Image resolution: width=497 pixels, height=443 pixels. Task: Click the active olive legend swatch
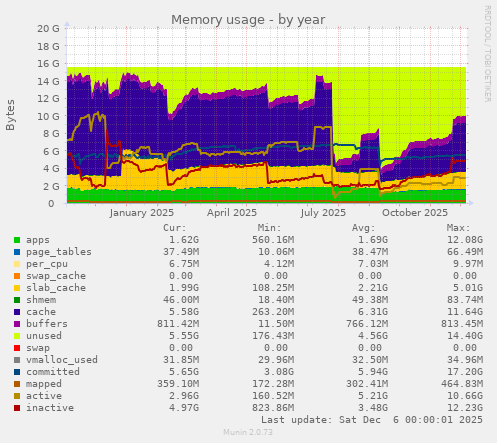[17, 396]
